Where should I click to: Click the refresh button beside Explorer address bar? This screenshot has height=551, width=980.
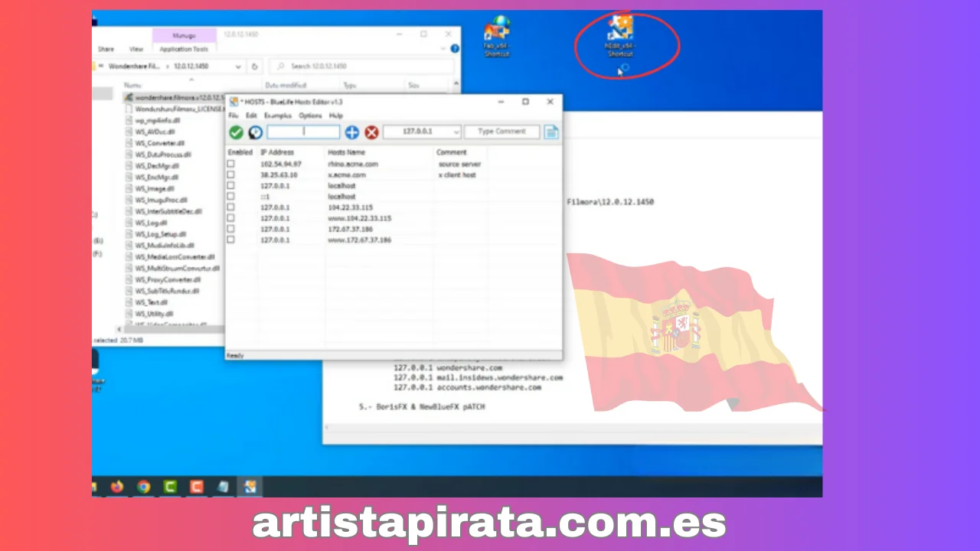255,67
